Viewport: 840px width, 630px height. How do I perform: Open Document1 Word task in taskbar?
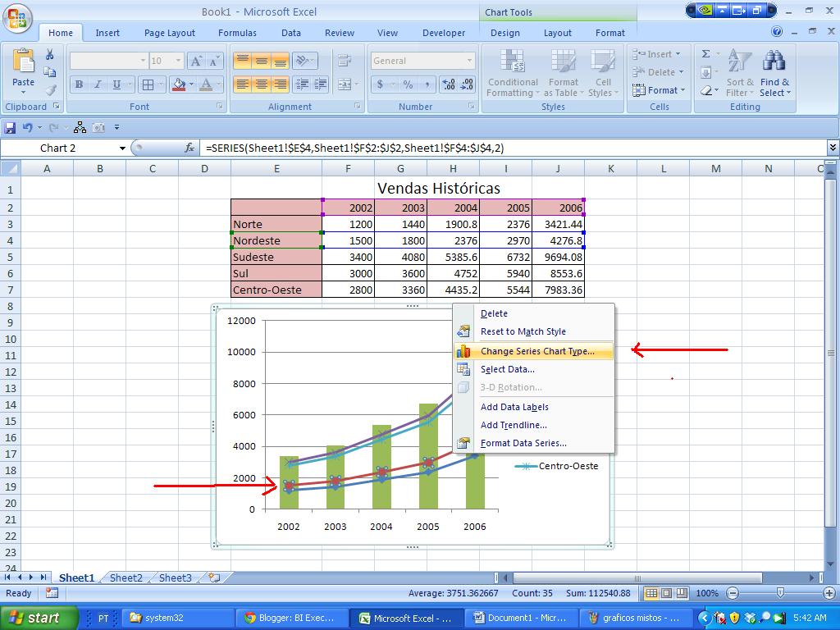523,618
